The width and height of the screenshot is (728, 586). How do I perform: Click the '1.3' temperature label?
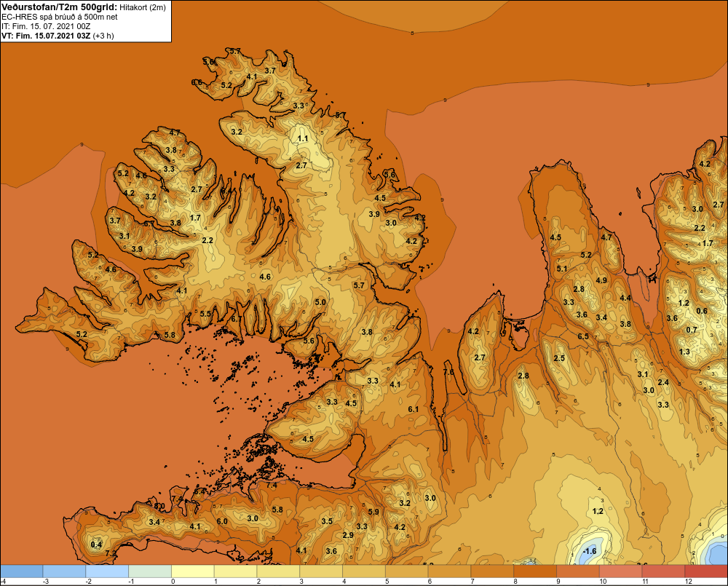click(x=684, y=352)
